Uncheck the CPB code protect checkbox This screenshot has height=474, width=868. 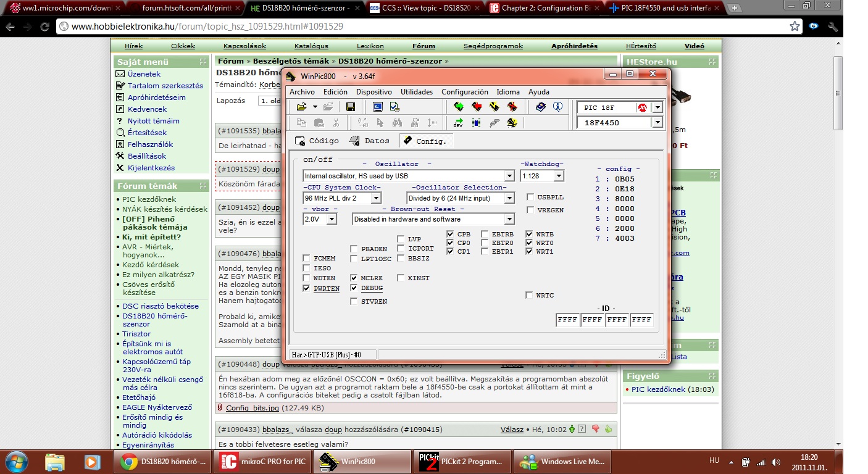451,235
